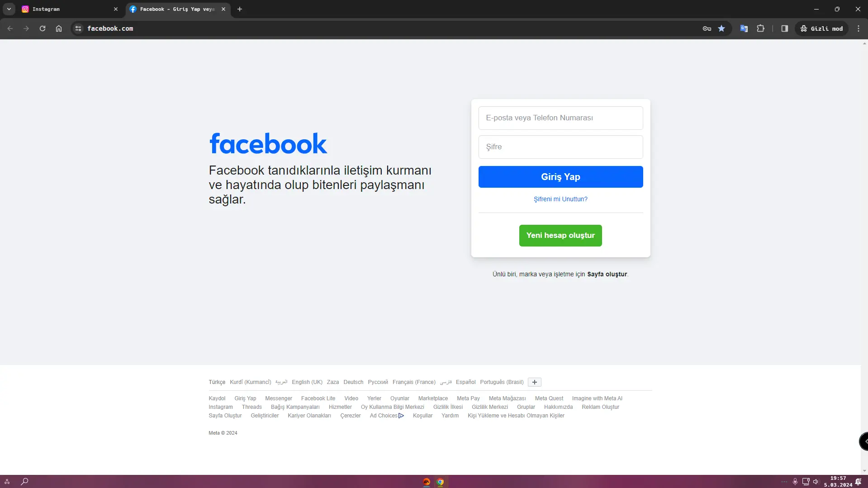Switch language to English (UK)
The width and height of the screenshot is (868, 488).
click(x=307, y=382)
